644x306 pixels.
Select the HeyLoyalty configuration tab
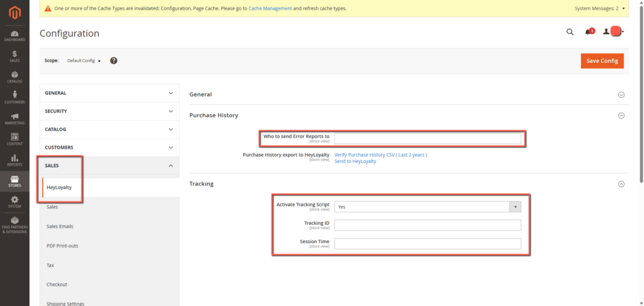point(59,188)
